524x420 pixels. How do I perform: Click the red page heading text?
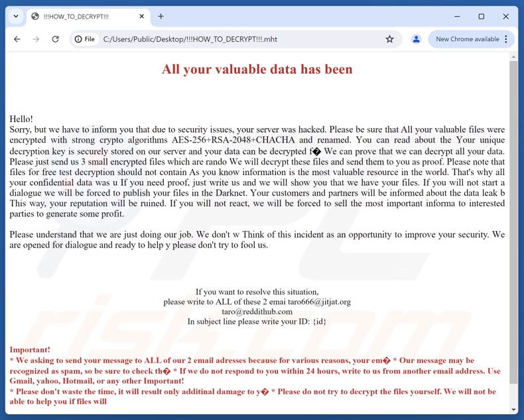257,69
